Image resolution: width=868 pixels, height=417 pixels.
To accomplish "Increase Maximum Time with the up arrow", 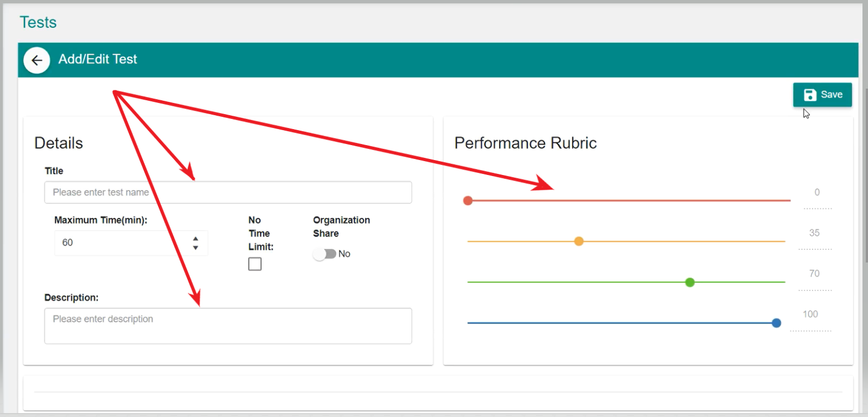I will click(x=195, y=239).
